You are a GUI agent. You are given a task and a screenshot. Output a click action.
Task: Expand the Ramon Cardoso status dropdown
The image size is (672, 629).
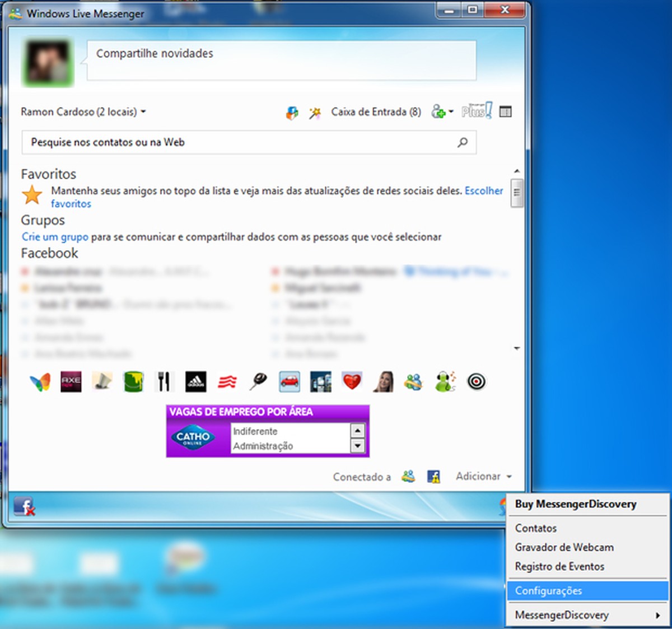(143, 111)
